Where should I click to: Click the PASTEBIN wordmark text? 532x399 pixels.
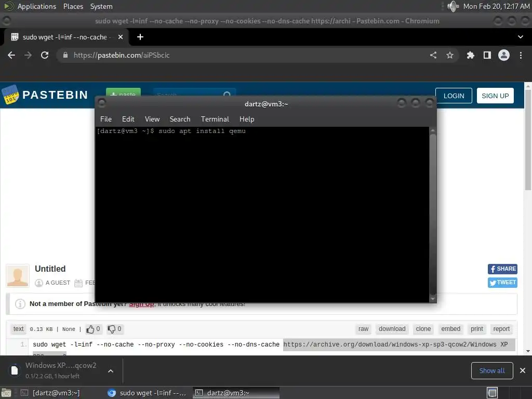55,95
